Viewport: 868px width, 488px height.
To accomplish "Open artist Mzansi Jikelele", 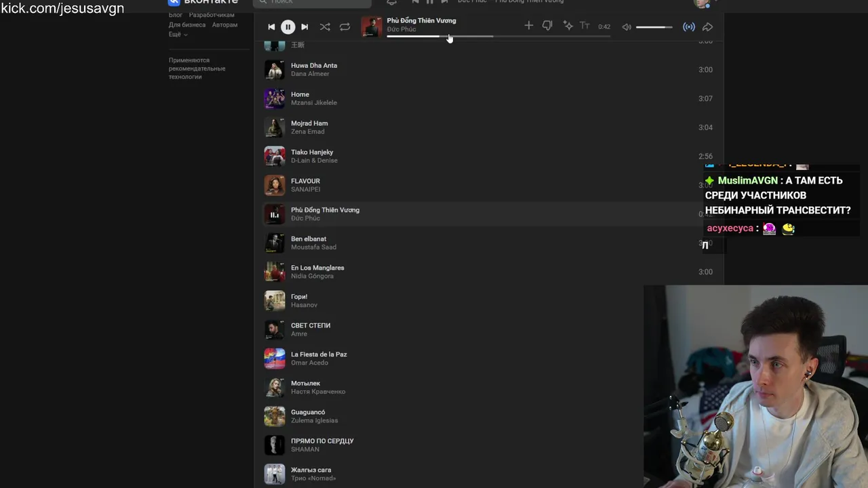I will click(314, 103).
